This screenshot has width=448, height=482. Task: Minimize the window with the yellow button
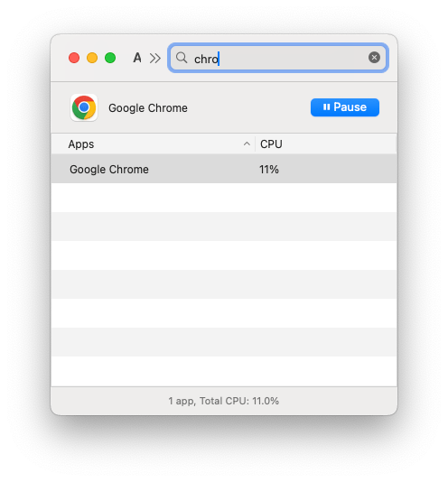coord(92,58)
